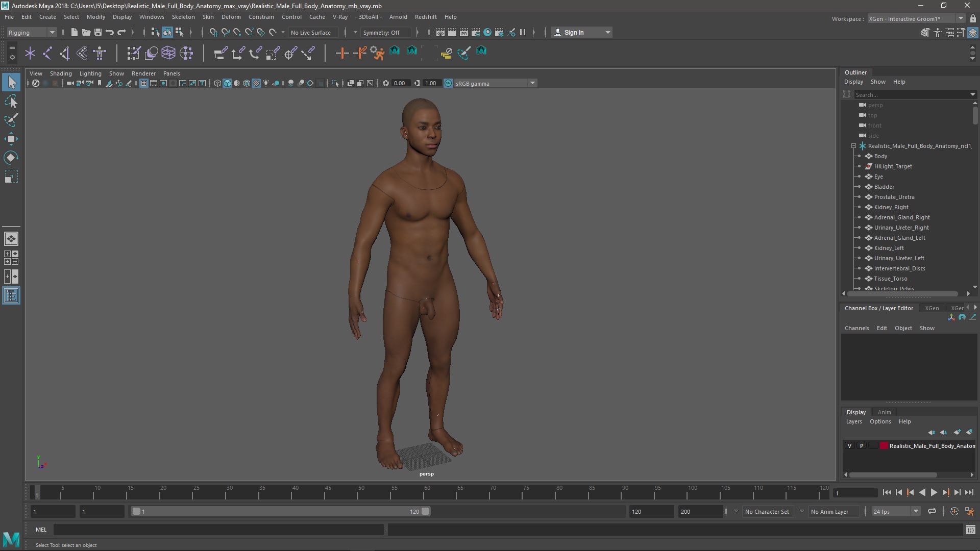Screen dimensions: 980x551
Task: Click the time slider at frame 60
Action: tap(427, 493)
